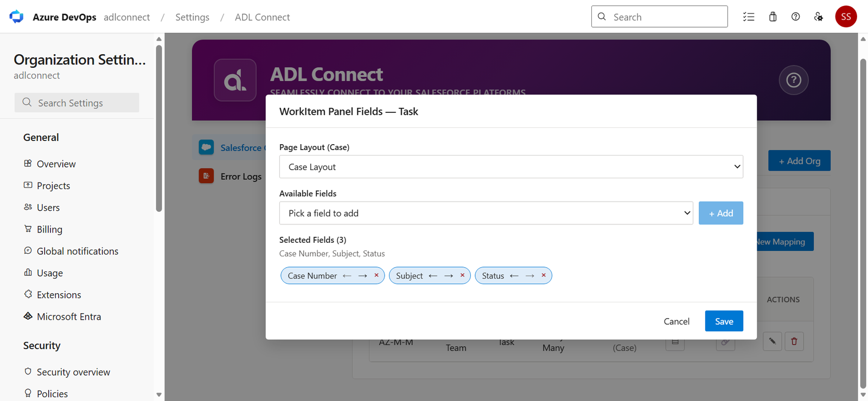This screenshot has width=868, height=401.
Task: Click the Billing cart icon
Action: coord(28,229)
